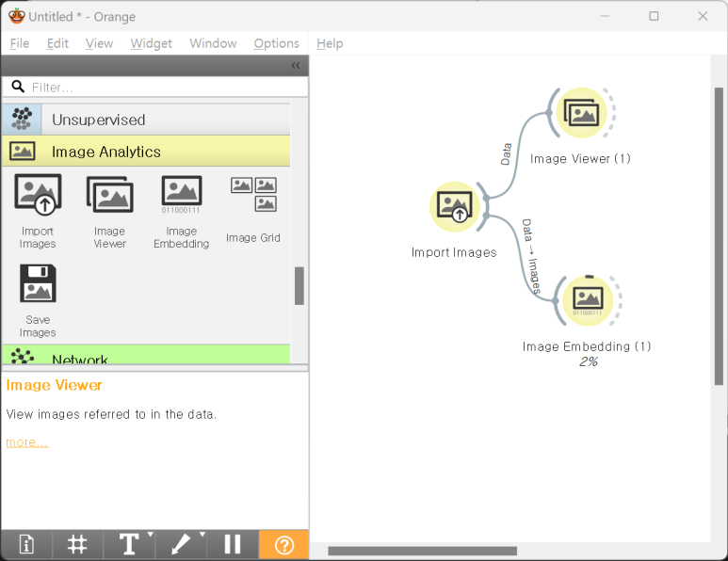Open the Options menu
This screenshot has height=561, width=728.
point(276,43)
